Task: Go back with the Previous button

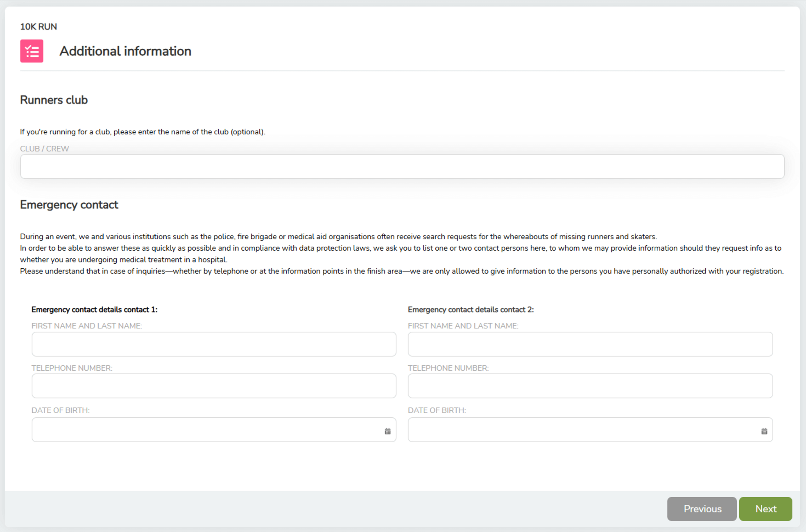Action: pos(702,509)
